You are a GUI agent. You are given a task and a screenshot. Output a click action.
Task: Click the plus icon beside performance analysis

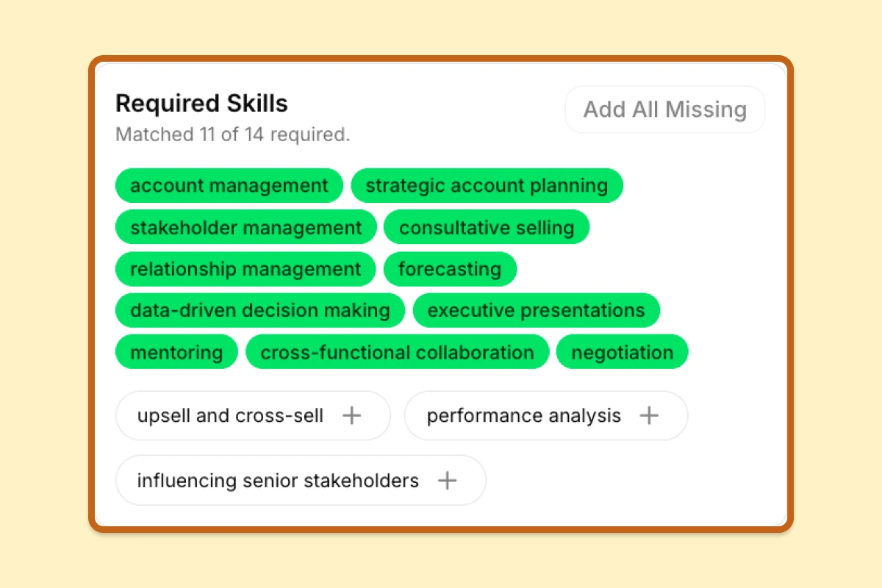pyautogui.click(x=649, y=415)
